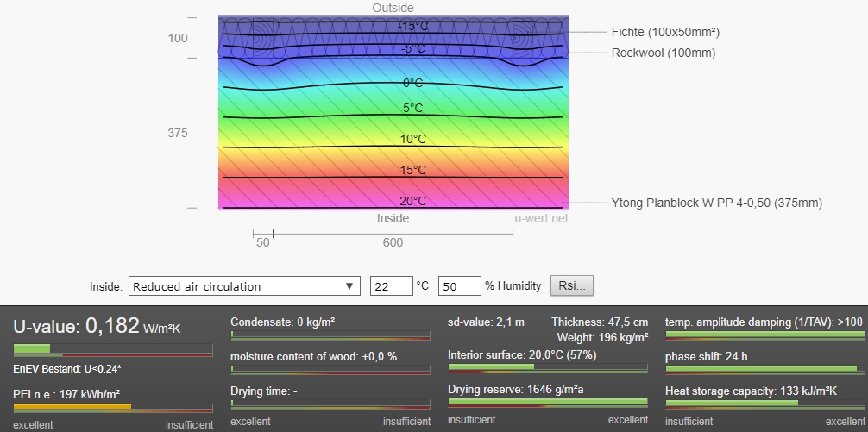Image resolution: width=868 pixels, height=432 pixels.
Task: Click the Ytong Planblock W PP 4-0,50 label
Action: (717, 203)
